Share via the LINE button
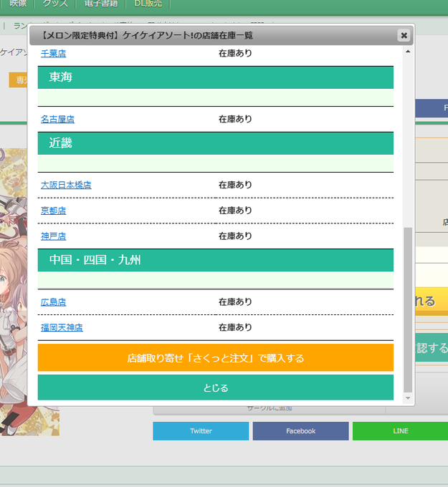The width and height of the screenshot is (448, 487). [x=401, y=431]
